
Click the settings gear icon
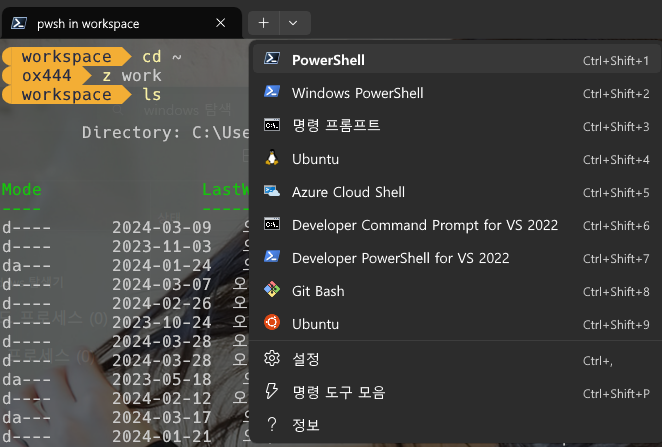272,358
